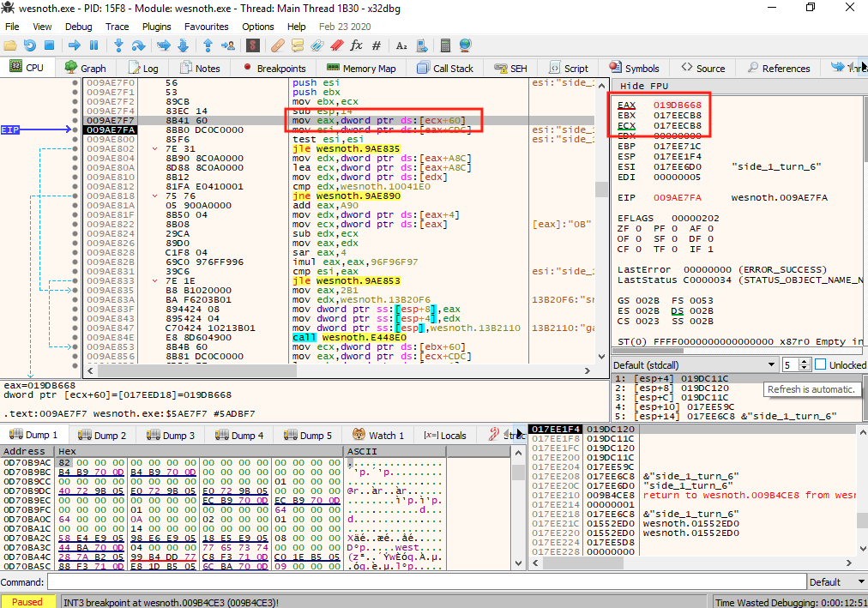Open the File menu
Image resolution: width=868 pixels, height=608 pixels.
click(x=12, y=27)
